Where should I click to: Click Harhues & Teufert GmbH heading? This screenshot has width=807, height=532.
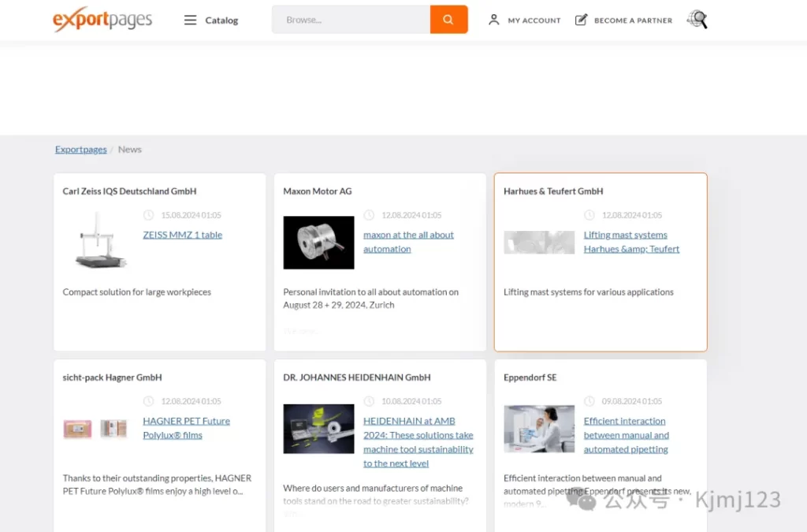pos(553,191)
